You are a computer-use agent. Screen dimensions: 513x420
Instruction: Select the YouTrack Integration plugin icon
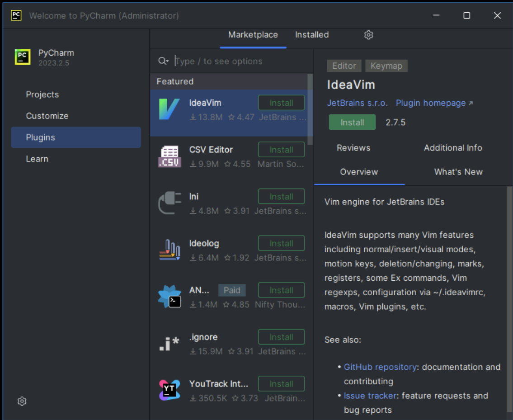tap(169, 390)
